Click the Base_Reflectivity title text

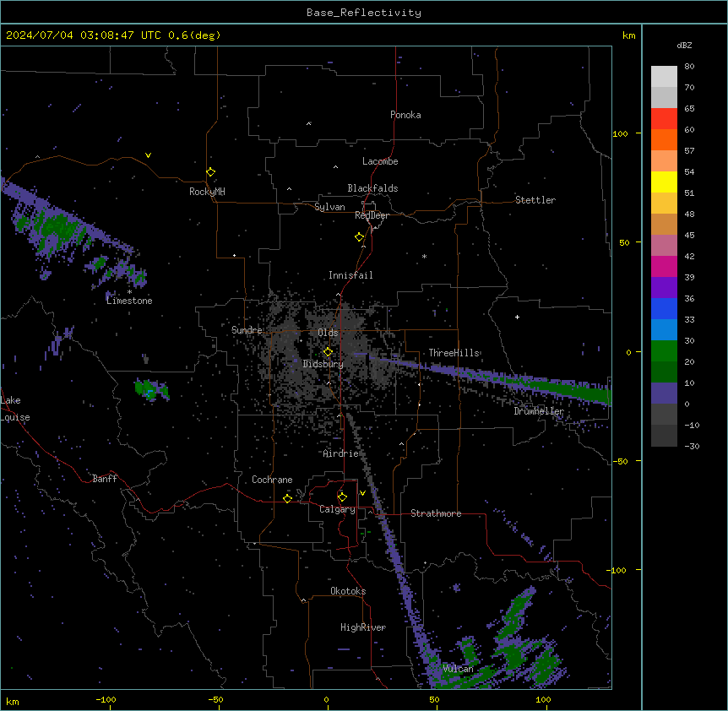pyautogui.click(x=364, y=13)
